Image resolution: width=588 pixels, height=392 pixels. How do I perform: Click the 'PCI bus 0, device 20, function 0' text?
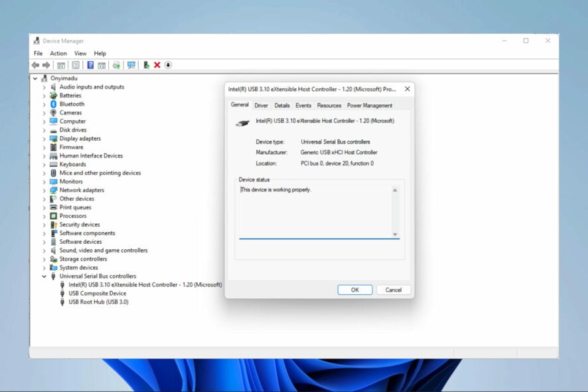336,163
